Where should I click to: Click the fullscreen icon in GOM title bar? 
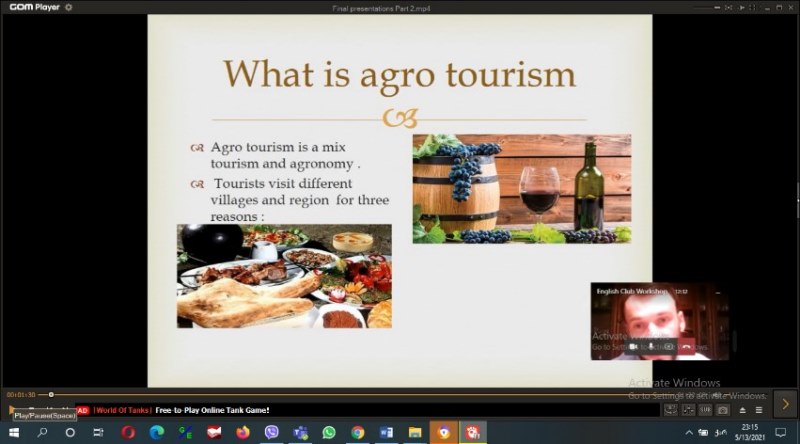coord(753,8)
